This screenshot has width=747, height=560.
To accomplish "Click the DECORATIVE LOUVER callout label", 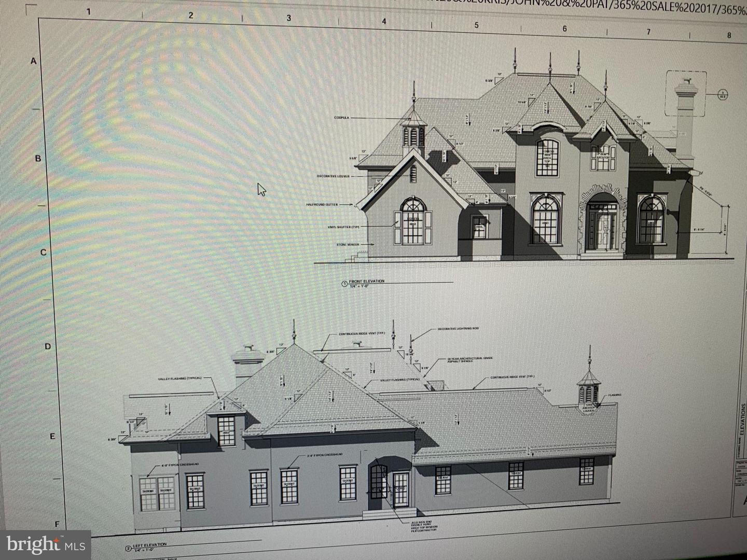I will [334, 176].
